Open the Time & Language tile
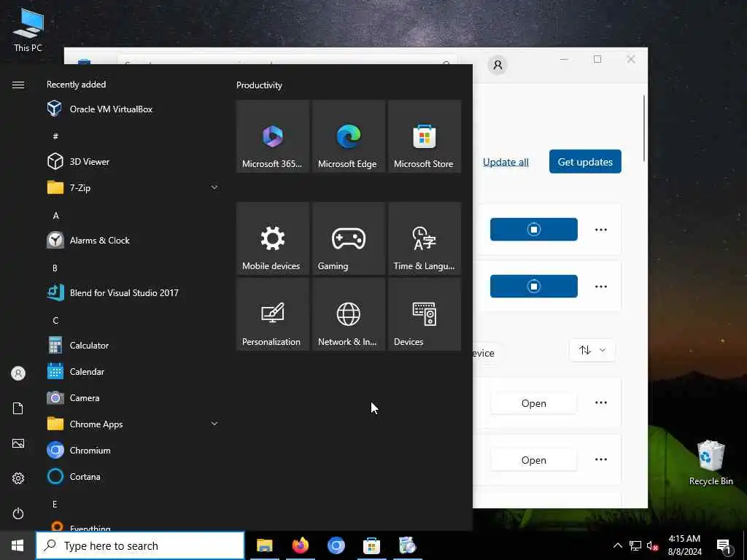 tap(425, 238)
